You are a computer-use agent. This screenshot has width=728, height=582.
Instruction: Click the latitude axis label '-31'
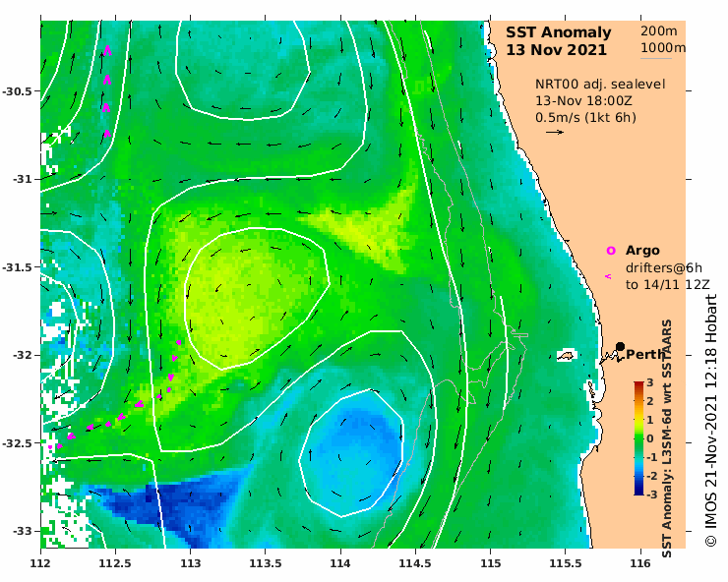tap(23, 179)
